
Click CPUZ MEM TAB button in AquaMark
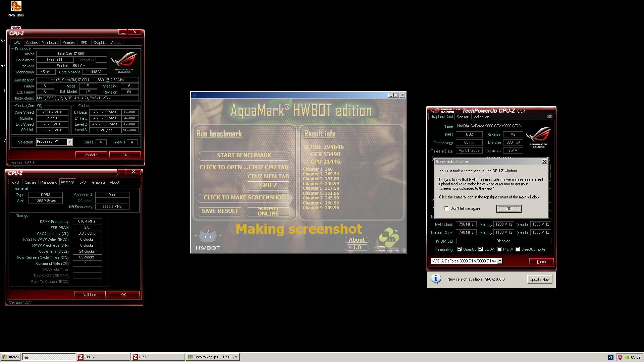(268, 176)
